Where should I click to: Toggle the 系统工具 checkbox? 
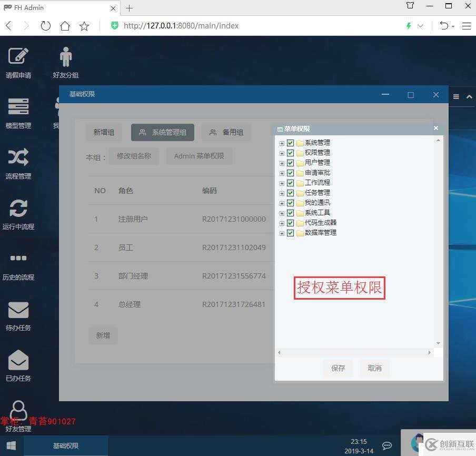point(290,213)
